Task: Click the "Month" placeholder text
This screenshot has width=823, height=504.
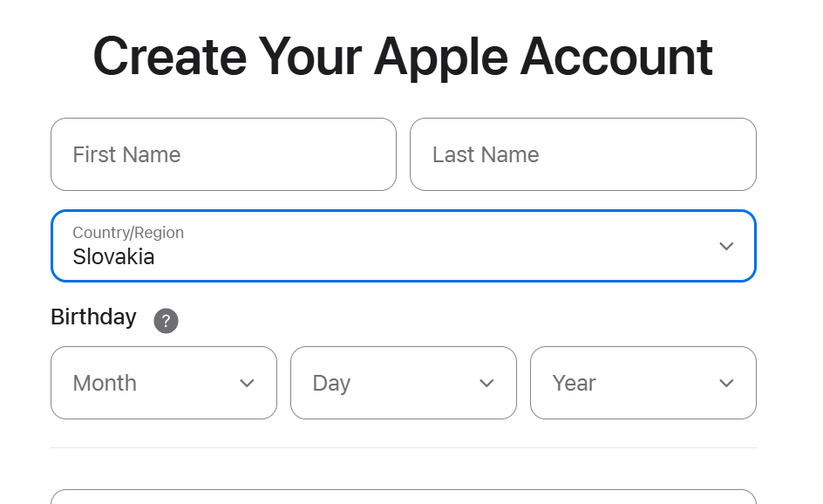Action: click(105, 383)
